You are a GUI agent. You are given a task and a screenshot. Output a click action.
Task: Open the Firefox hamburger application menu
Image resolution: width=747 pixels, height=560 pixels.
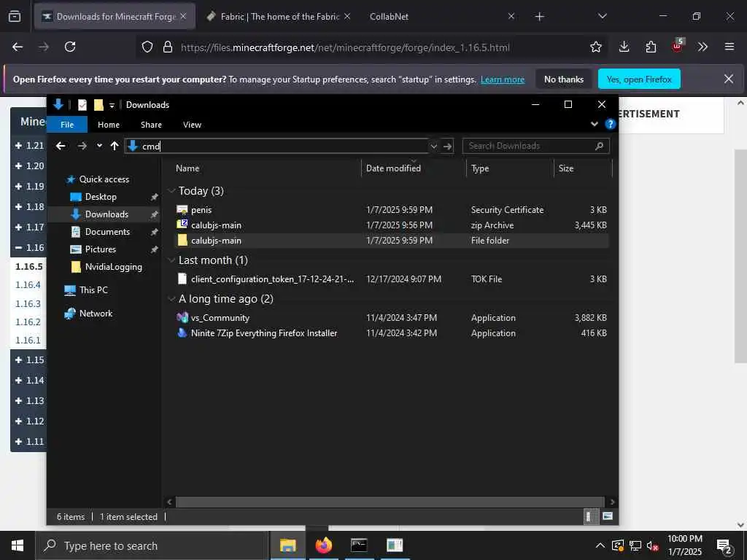[729, 47]
